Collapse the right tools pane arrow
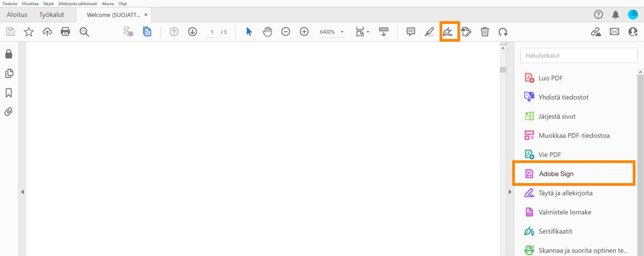The image size is (644, 256). point(510,192)
